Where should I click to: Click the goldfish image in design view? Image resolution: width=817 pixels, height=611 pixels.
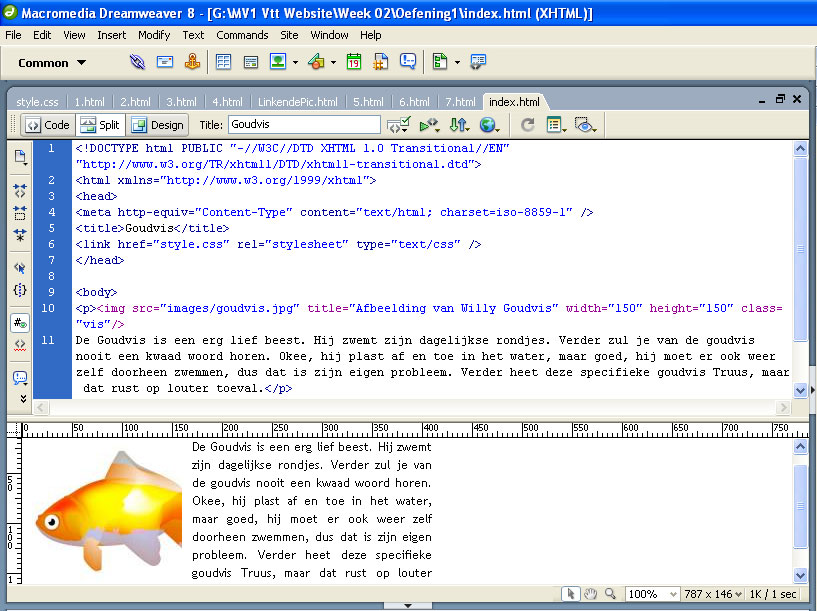coord(100,510)
